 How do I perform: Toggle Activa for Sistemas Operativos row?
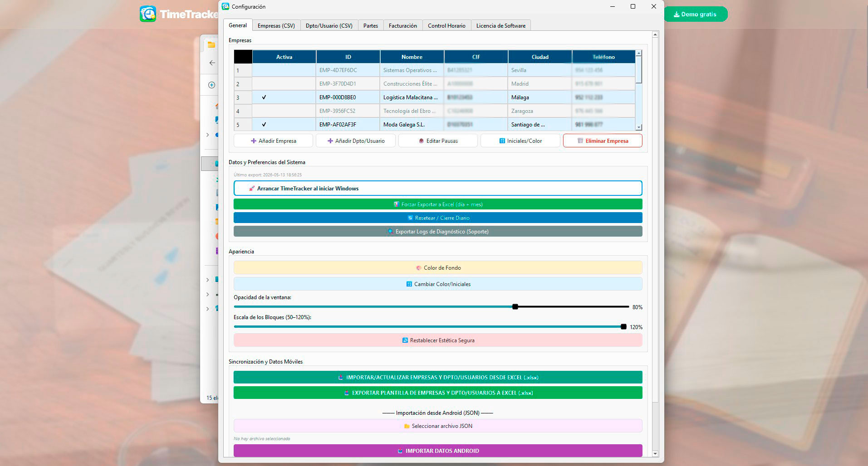coord(284,70)
